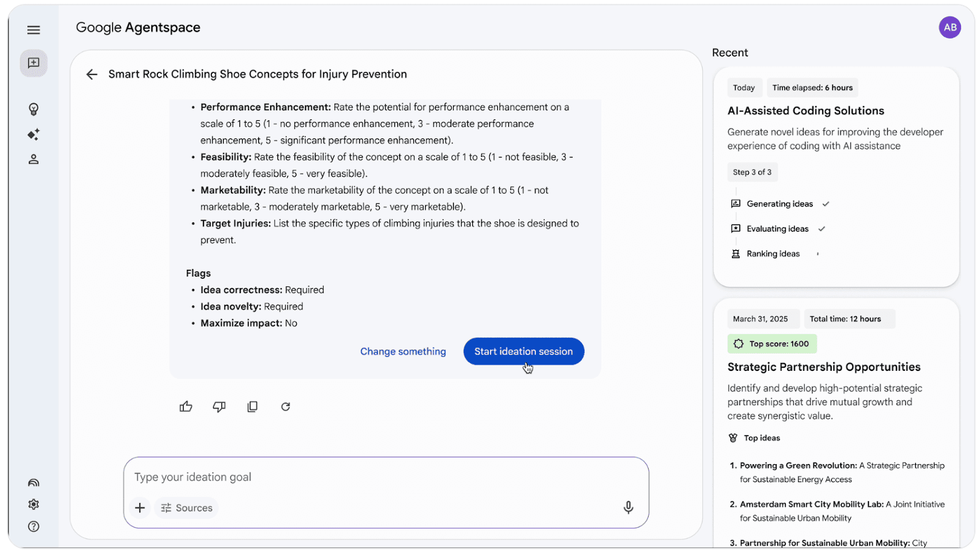Screen dimensions: 980x556
Task: Click the Change something link
Action: click(x=403, y=351)
